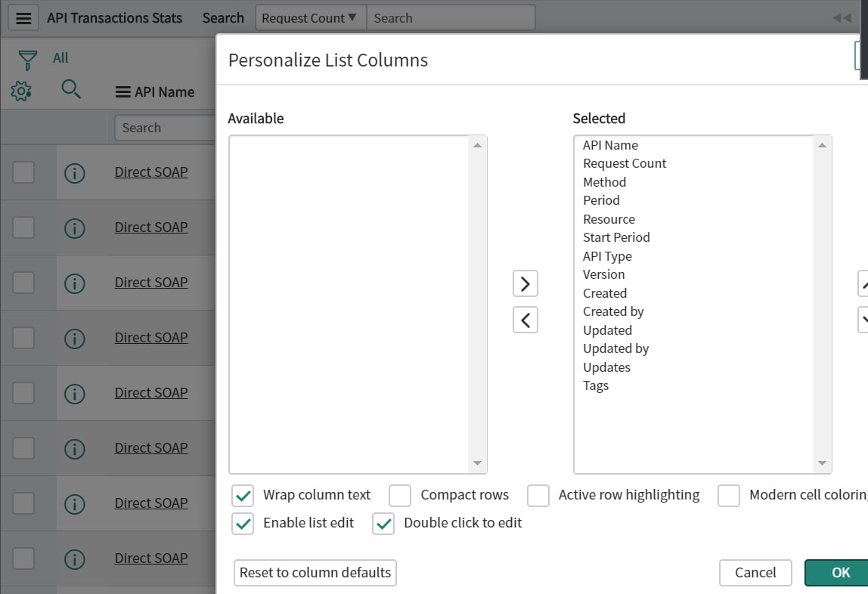Click the remove-from-selected left arrow button

[525, 320]
